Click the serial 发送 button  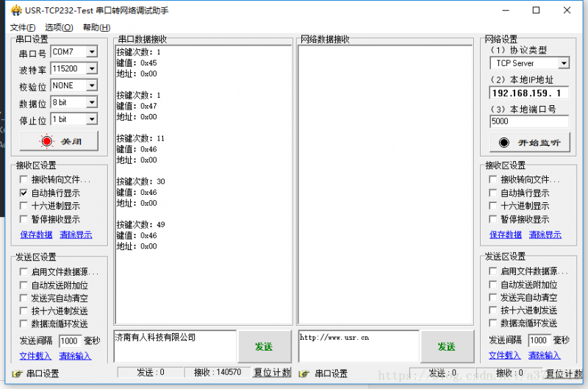tap(265, 346)
